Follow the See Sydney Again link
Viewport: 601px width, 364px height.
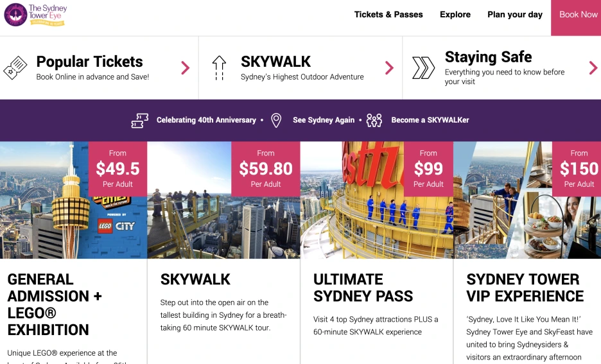click(324, 120)
